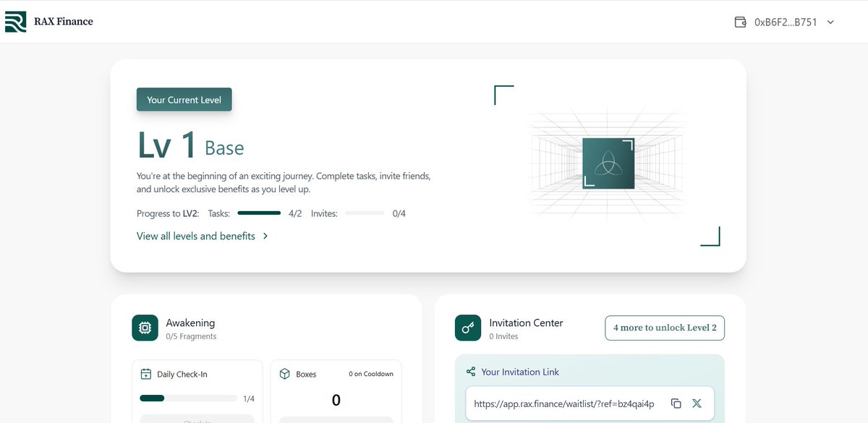Click the chevron next to View all levels
The height and width of the screenshot is (423, 868).
pyautogui.click(x=265, y=236)
